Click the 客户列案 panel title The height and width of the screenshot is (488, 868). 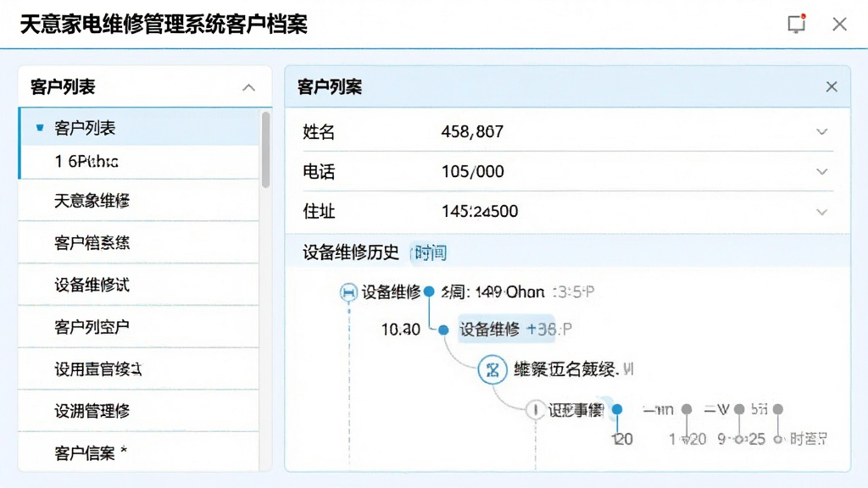[x=330, y=87]
